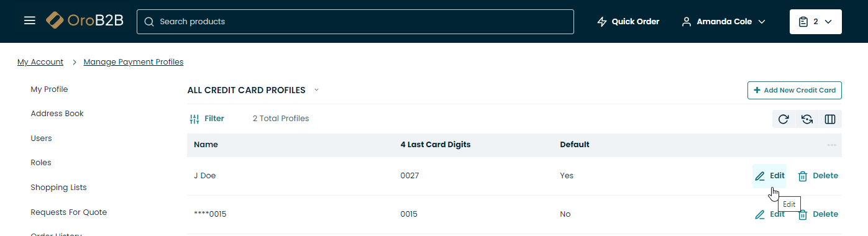Follow the My Account breadcrumb link
This screenshot has height=236, width=868.
pos(40,62)
